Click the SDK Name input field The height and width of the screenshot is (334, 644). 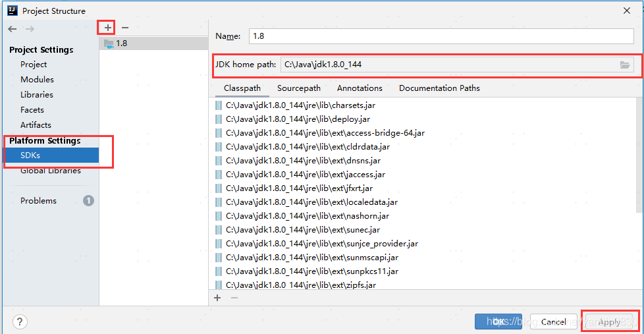(441, 36)
